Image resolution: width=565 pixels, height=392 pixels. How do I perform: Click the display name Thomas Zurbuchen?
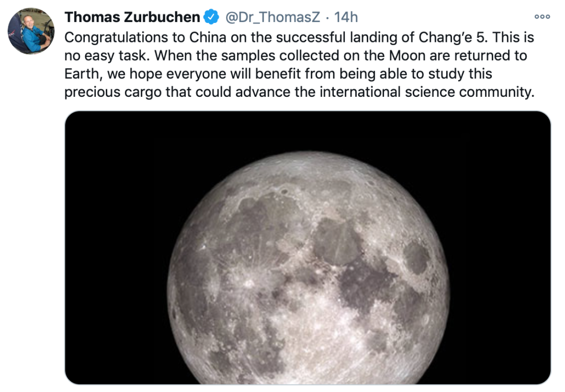[132, 17]
